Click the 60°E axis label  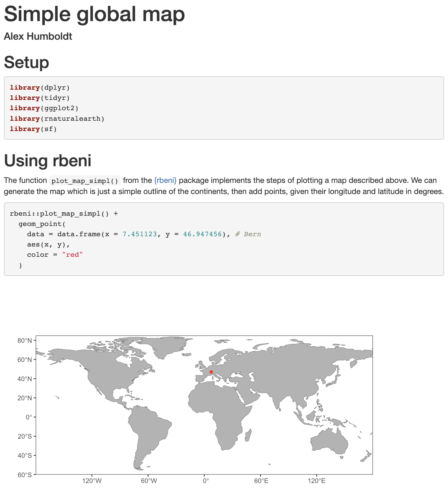click(261, 481)
